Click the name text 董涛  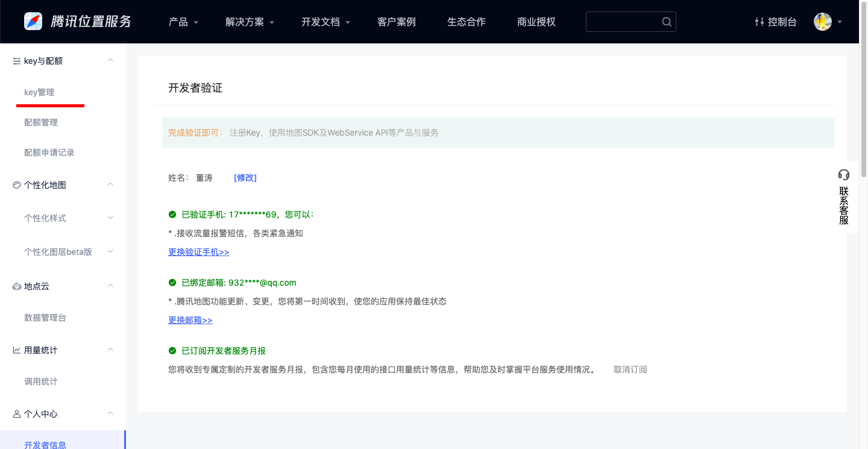point(204,178)
